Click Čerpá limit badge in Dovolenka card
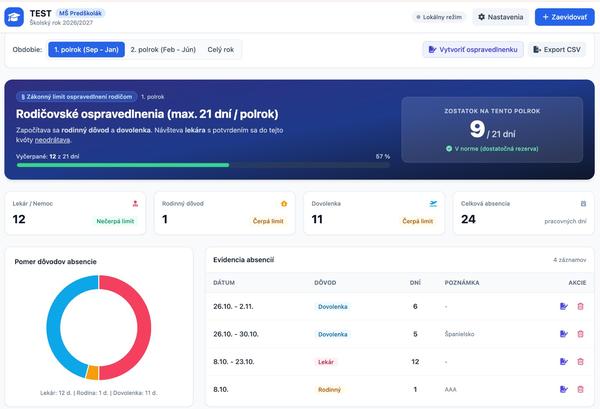This screenshot has height=409, width=600. tap(417, 221)
